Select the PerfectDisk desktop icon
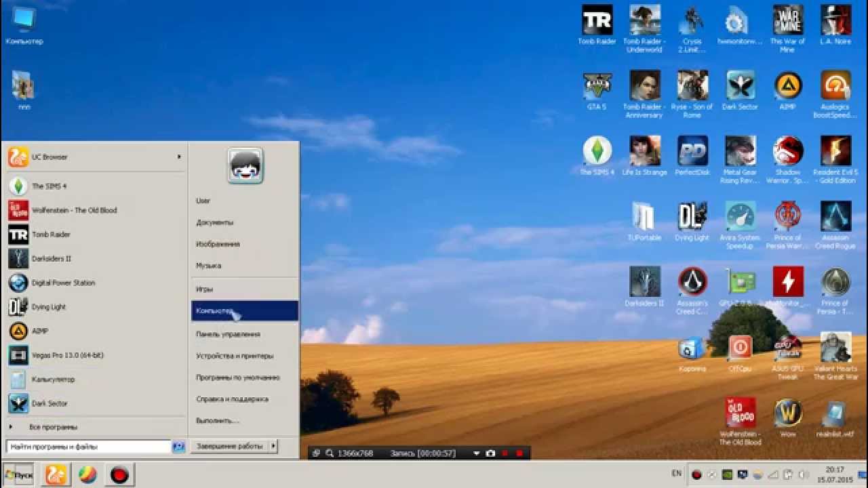Viewport: 868px width, 488px height. click(x=692, y=156)
